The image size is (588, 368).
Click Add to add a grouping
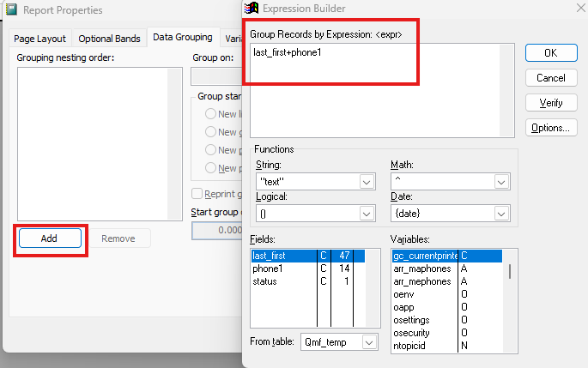(50, 238)
